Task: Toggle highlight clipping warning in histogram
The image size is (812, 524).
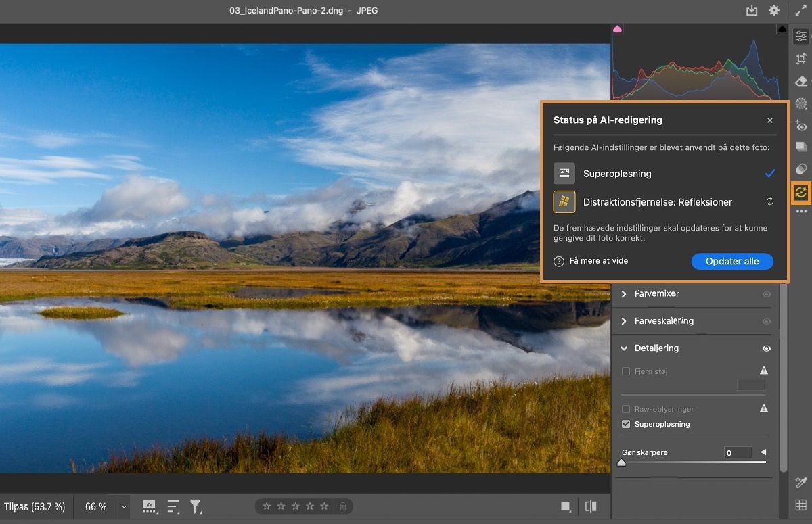Action: tap(782, 29)
